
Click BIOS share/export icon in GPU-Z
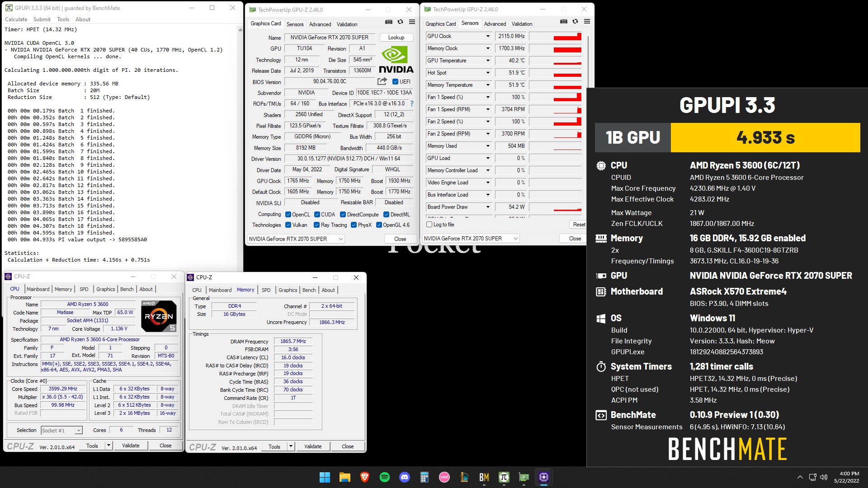382,81
